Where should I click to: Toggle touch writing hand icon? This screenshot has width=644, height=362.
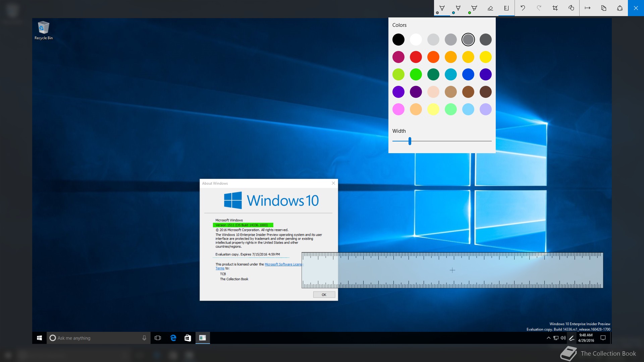[571, 8]
